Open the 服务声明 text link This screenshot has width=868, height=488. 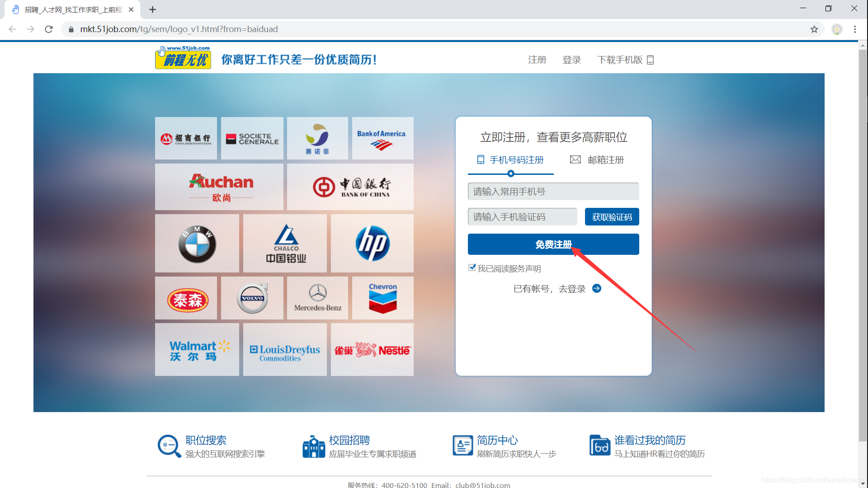pyautogui.click(x=525, y=269)
